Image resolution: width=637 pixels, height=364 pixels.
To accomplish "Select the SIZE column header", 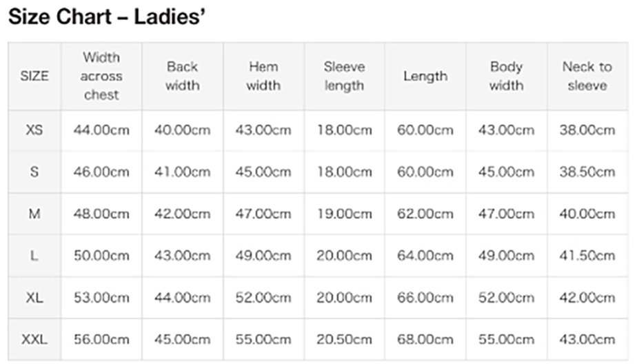I will (x=34, y=76).
